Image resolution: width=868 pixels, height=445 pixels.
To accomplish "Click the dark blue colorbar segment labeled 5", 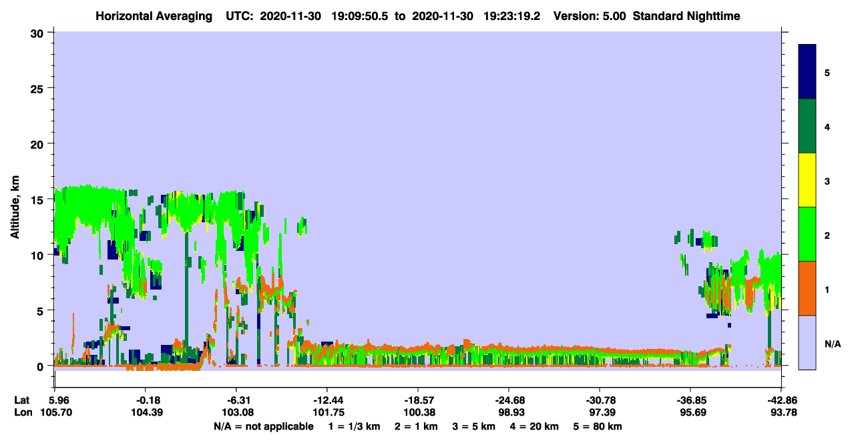I will coord(807,72).
